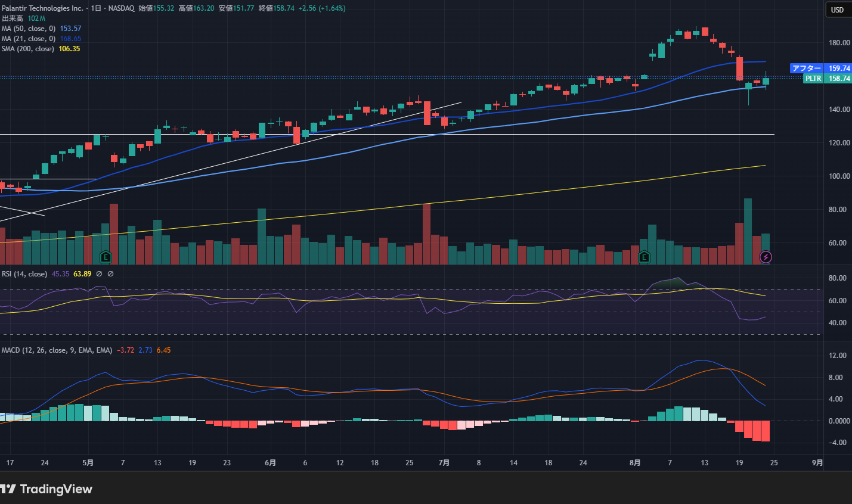Click the 7月 label on the date axis
852x504 pixels.
(444, 463)
